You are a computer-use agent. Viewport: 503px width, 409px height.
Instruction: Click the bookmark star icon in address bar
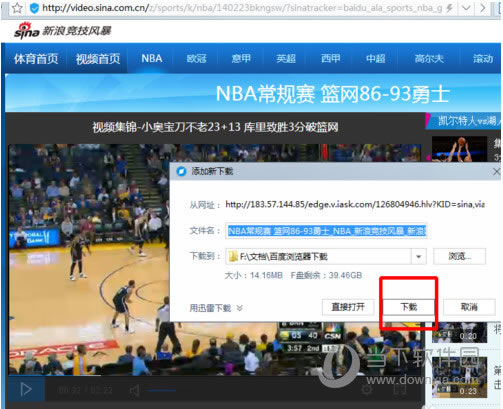coord(17,8)
